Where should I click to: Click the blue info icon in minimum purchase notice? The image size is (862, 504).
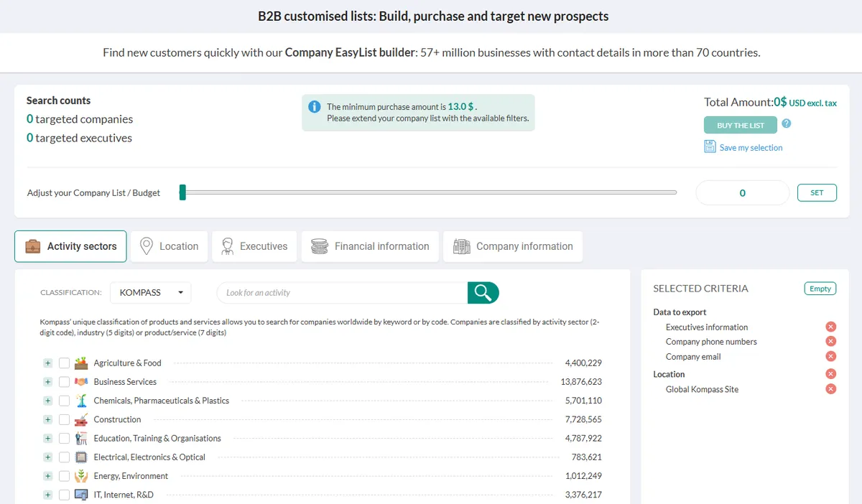(x=314, y=107)
